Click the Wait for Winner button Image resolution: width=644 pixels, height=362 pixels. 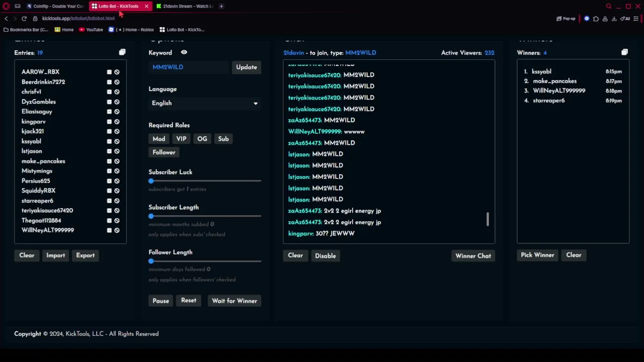[x=234, y=301]
